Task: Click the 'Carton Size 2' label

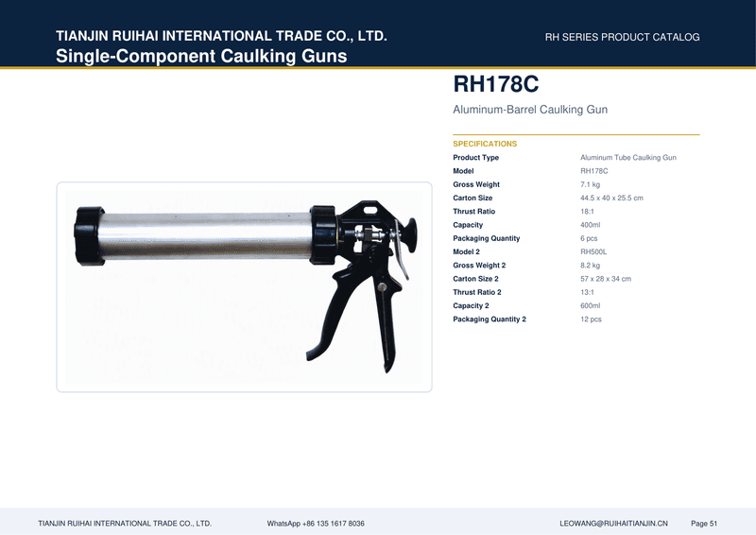Action: click(x=476, y=279)
